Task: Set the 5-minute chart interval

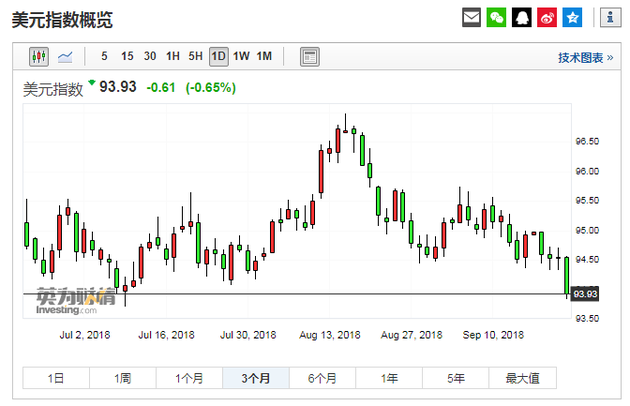Action: click(105, 56)
